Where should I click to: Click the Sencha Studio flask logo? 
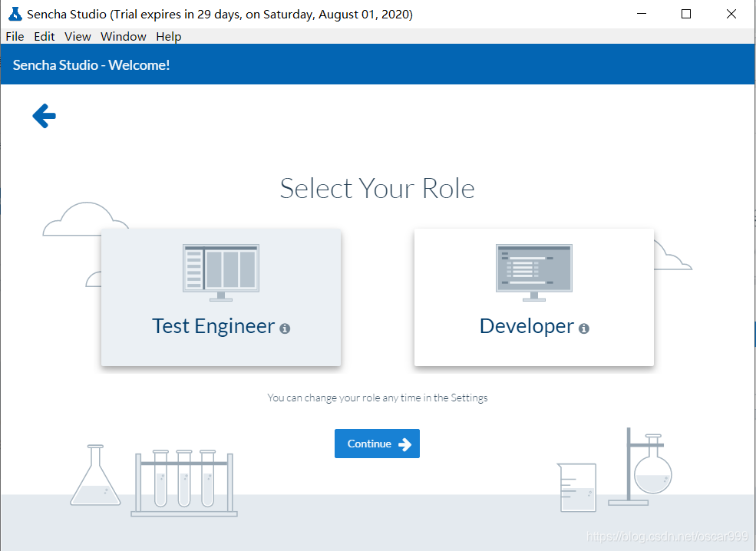coord(15,14)
